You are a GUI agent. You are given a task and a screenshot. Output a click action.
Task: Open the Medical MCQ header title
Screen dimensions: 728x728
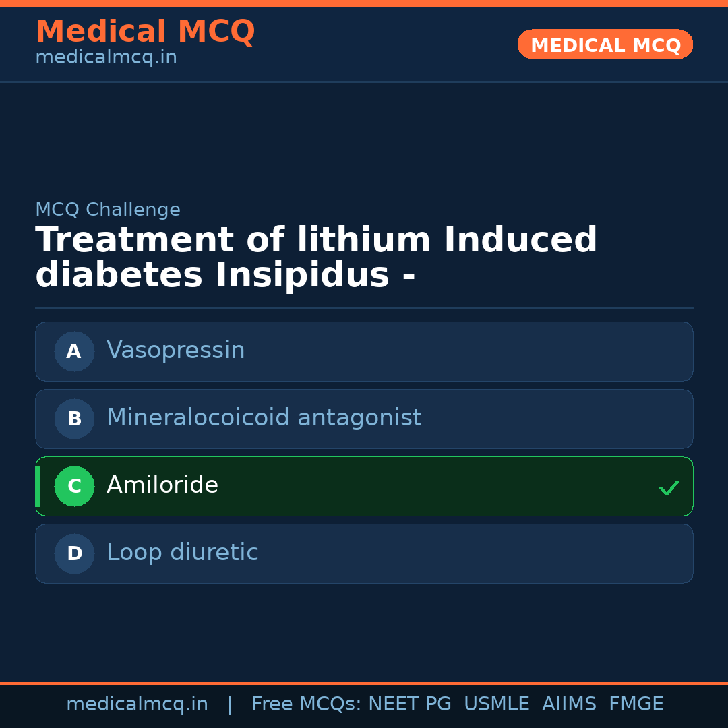(145, 32)
